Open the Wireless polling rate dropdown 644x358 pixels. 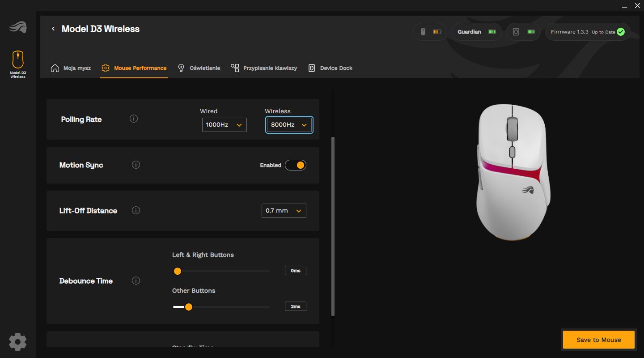(289, 125)
